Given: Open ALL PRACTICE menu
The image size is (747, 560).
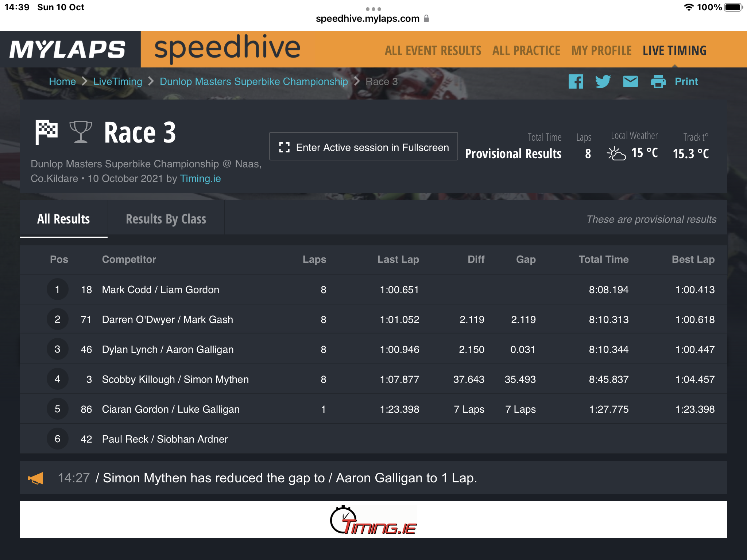Looking at the screenshot, I should [526, 51].
